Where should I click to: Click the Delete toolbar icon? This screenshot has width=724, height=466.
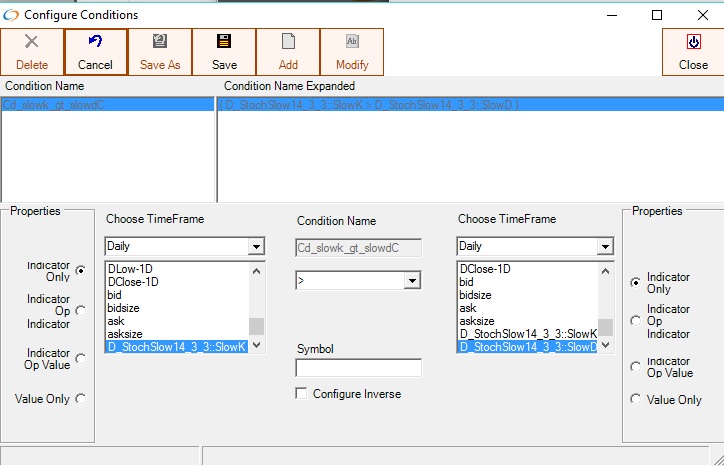31,42
